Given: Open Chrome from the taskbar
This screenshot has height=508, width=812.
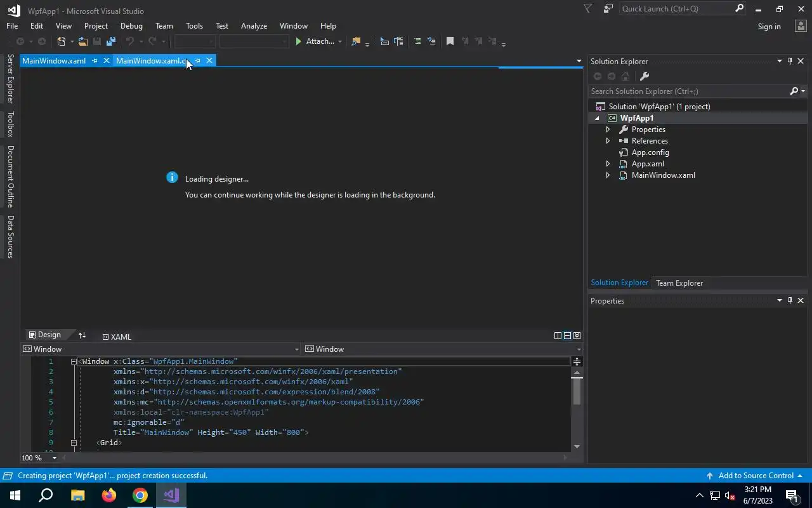Looking at the screenshot, I should pyautogui.click(x=140, y=495).
